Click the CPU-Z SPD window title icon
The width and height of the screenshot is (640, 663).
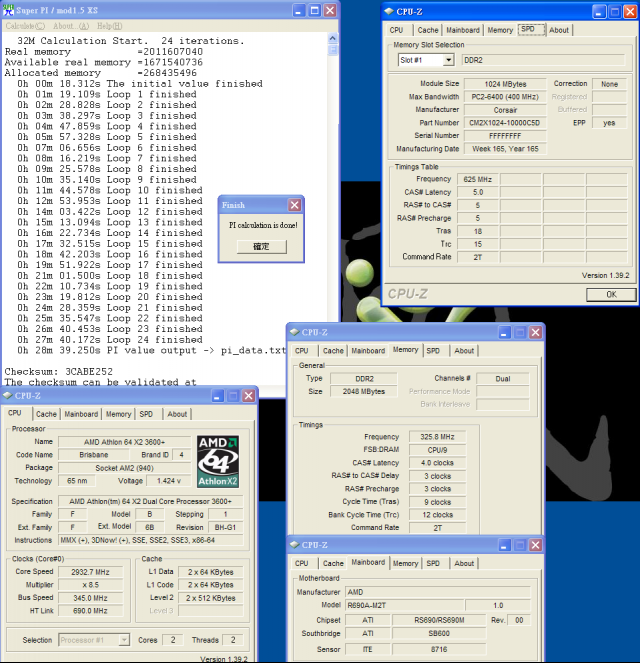388,11
